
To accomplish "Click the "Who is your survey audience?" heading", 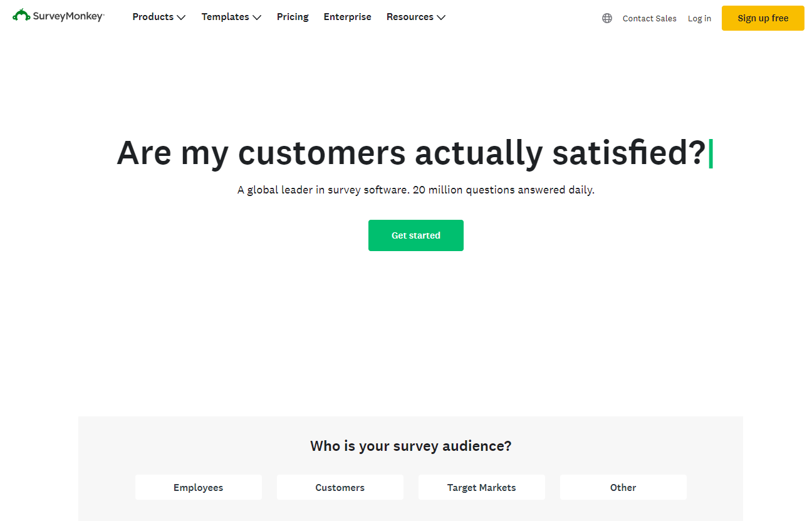I will pos(411,446).
